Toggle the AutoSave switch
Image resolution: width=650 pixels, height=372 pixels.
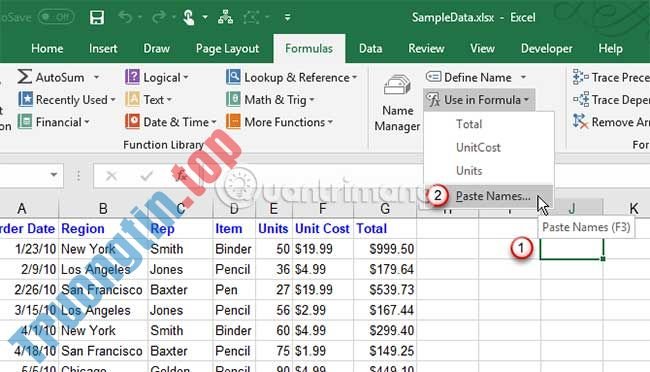56,17
